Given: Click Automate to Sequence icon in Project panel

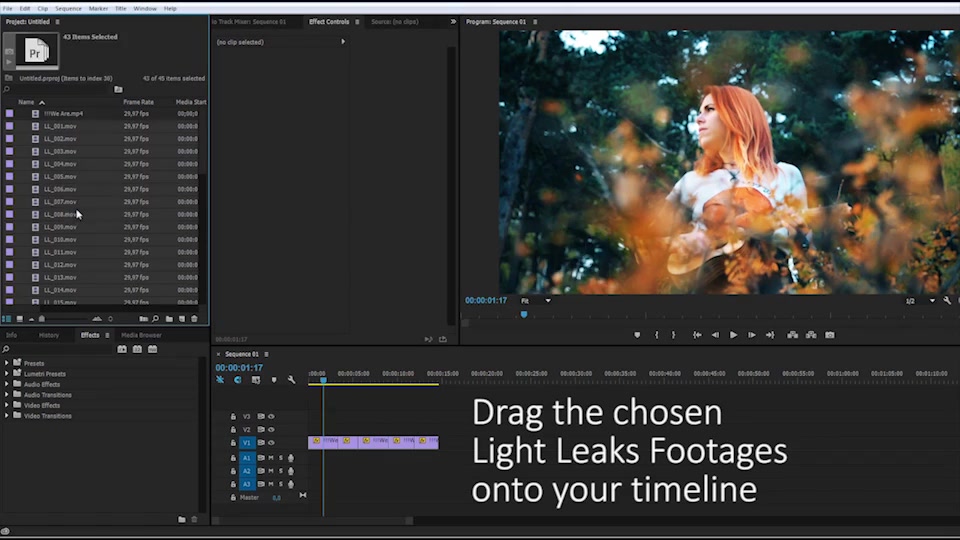Looking at the screenshot, I should [143, 319].
